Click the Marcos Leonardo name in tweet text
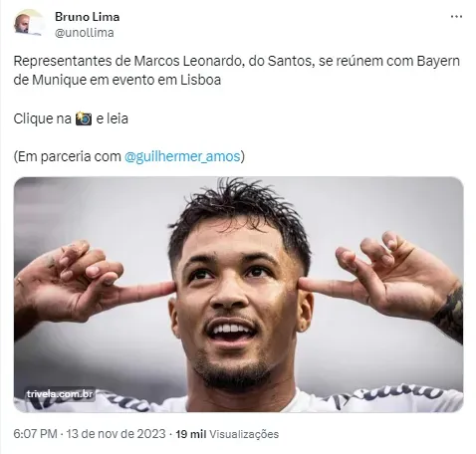The height and width of the screenshot is (454, 476). click(187, 61)
